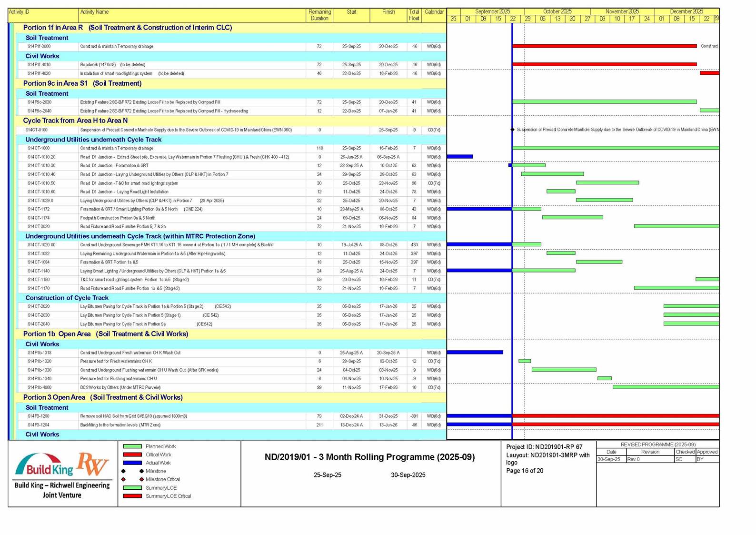Image resolution: width=756 pixels, height=535 pixels.
Task: Click blue Actual Work legend swatch
Action: click(132, 463)
